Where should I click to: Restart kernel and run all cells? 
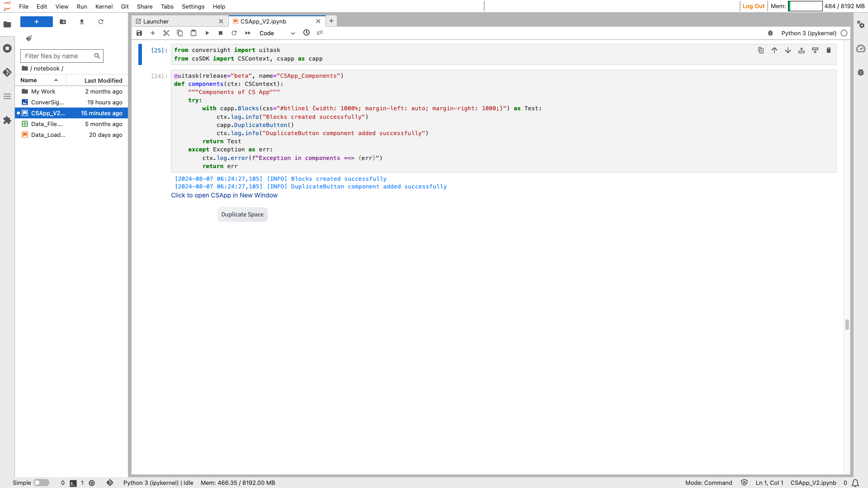248,33
